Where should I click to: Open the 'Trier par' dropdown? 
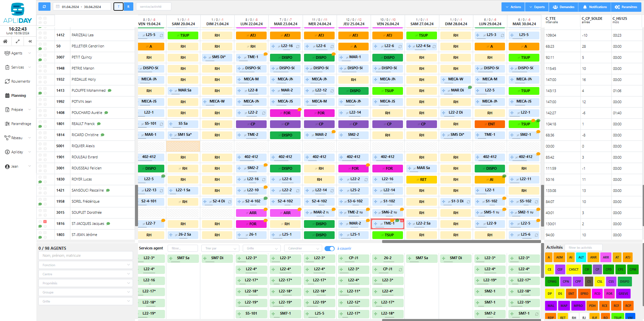pos(220,248)
